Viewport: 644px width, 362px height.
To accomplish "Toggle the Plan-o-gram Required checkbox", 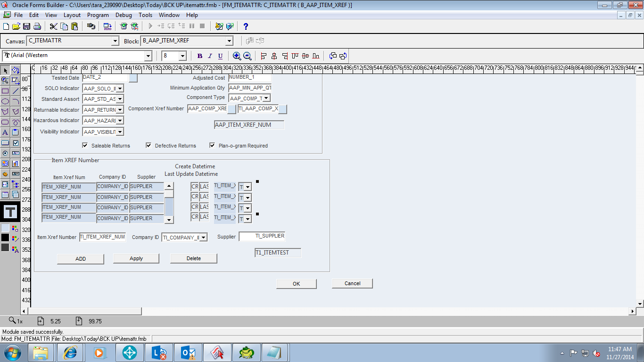I will pyautogui.click(x=212, y=145).
